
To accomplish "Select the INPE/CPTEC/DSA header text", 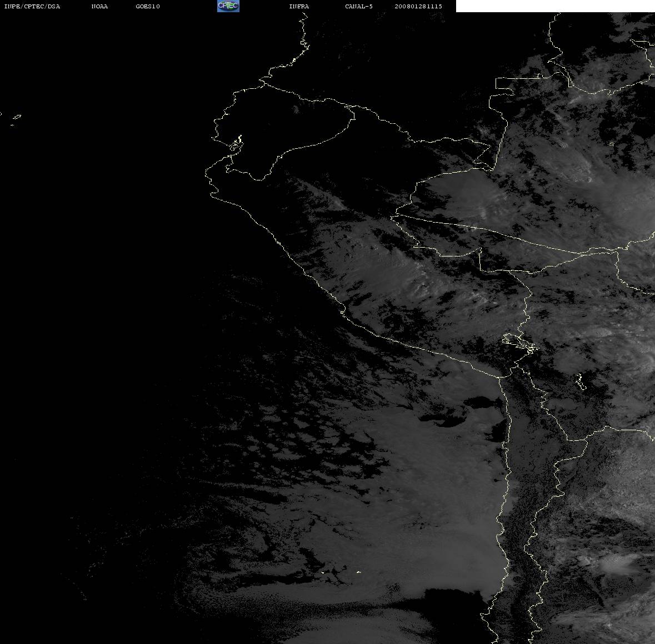I will [x=32, y=6].
